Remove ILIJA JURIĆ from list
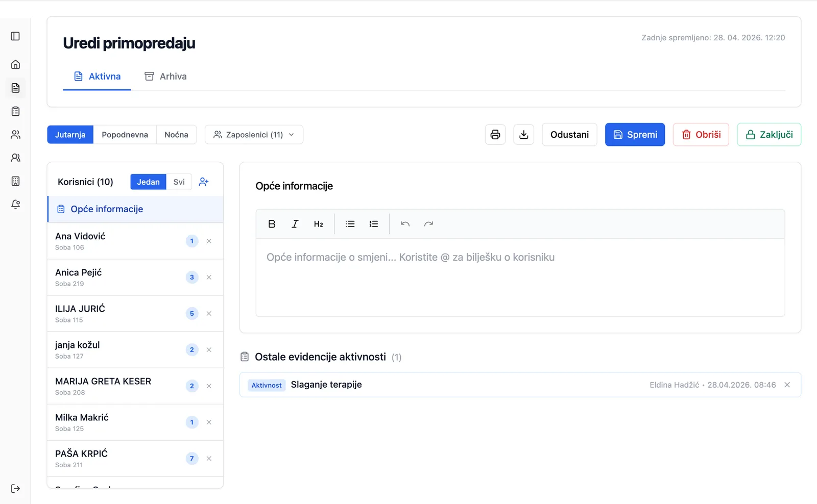Screen dimensions: 817x504 click(x=209, y=313)
